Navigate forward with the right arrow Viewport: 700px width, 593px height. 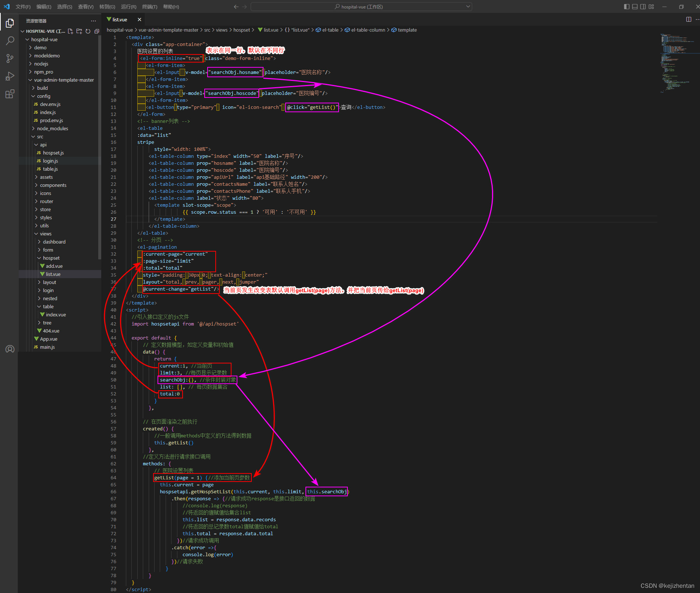245,7
